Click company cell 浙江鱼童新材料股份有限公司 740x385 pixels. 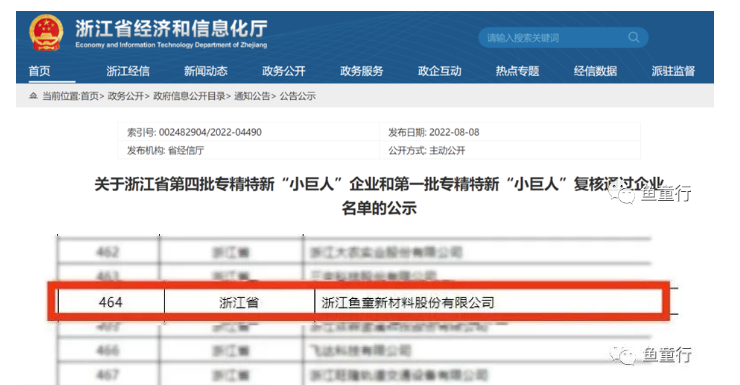[408, 302]
